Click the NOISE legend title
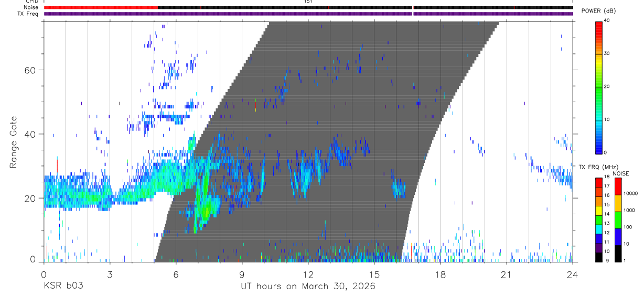Viewport: 644px width, 297px height. point(621,173)
